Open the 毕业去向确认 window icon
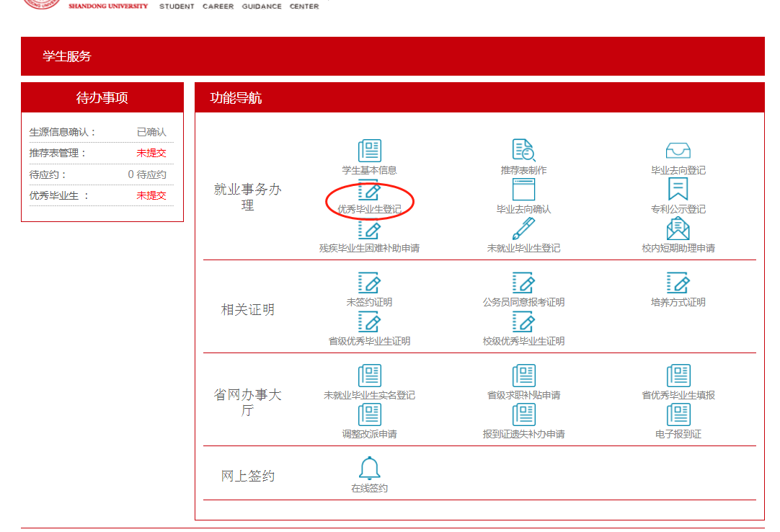The width and height of the screenshot is (780, 532). point(523,190)
